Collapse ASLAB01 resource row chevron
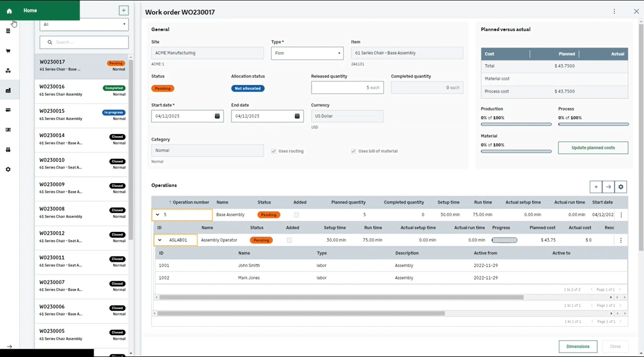The image size is (644, 357). pos(160,240)
